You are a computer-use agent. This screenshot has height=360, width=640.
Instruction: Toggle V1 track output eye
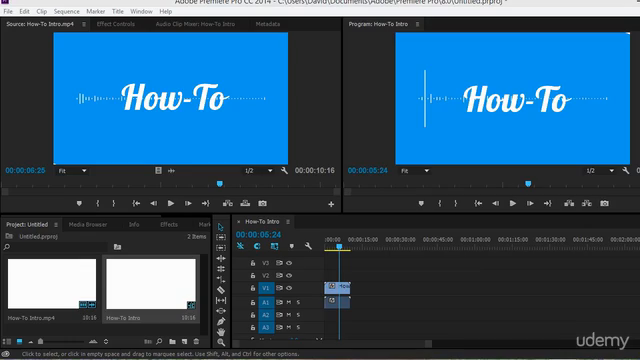pyautogui.click(x=289, y=288)
